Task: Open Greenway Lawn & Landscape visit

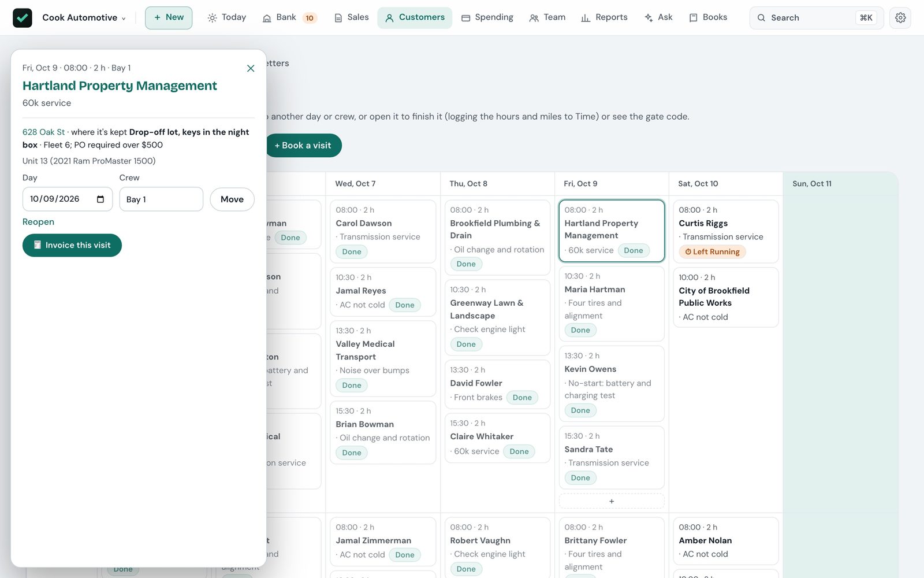Action: [497, 317]
